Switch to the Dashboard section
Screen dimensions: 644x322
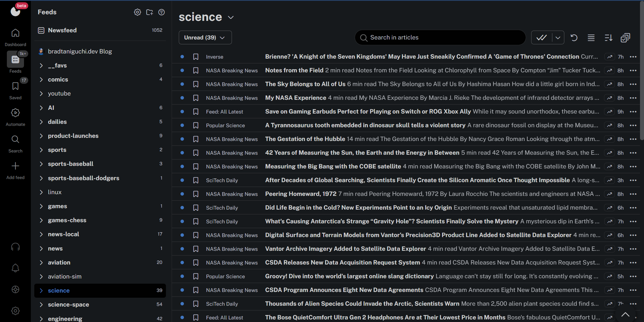click(x=15, y=37)
